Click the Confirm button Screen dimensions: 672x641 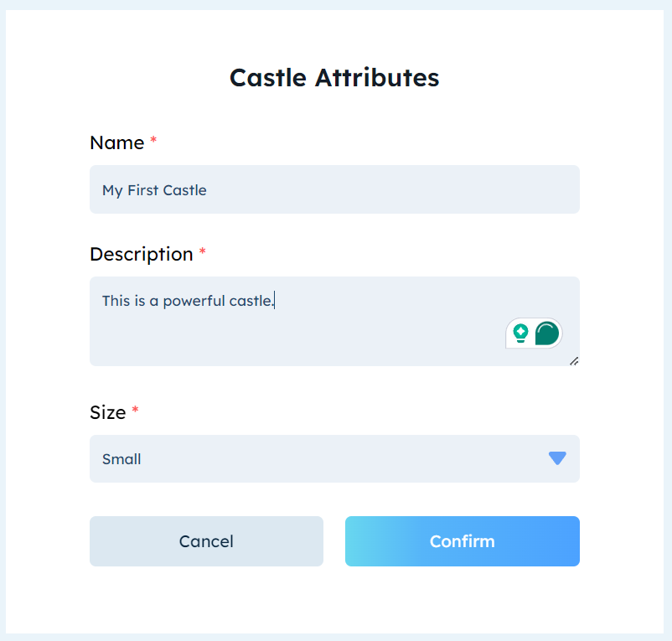click(462, 541)
